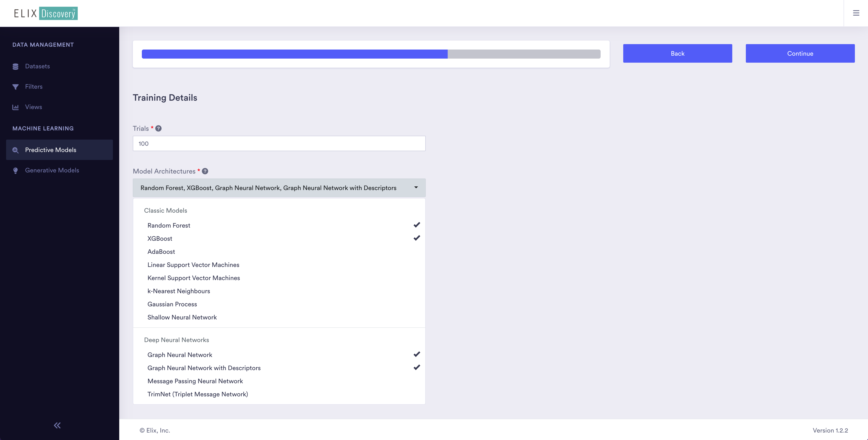Click the Filters icon in sidebar
Screen dimensions: 868x440
[15, 86]
